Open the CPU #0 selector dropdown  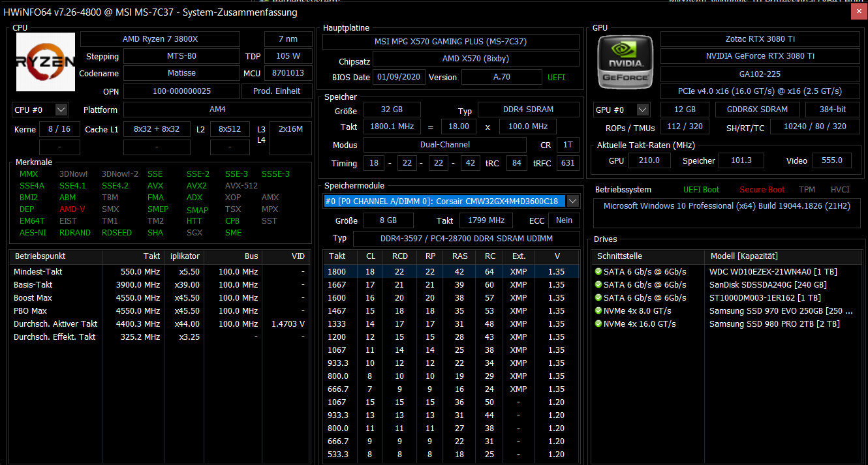(x=61, y=110)
